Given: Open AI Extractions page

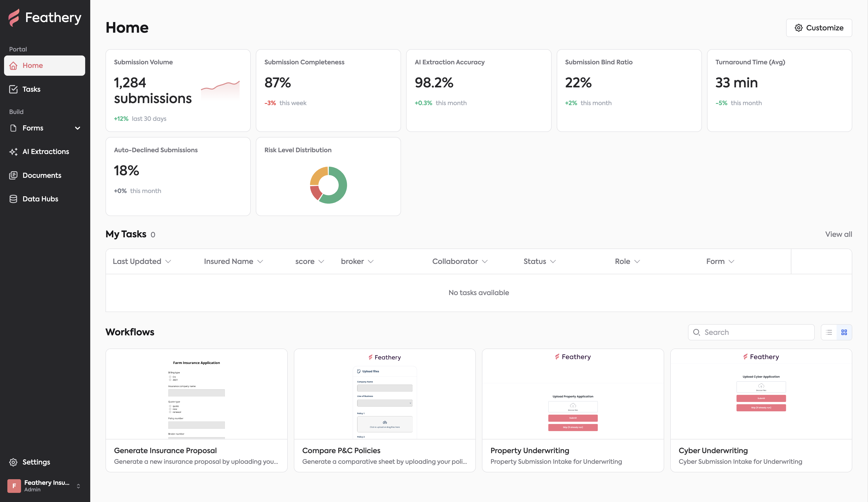Looking at the screenshot, I should pyautogui.click(x=44, y=152).
